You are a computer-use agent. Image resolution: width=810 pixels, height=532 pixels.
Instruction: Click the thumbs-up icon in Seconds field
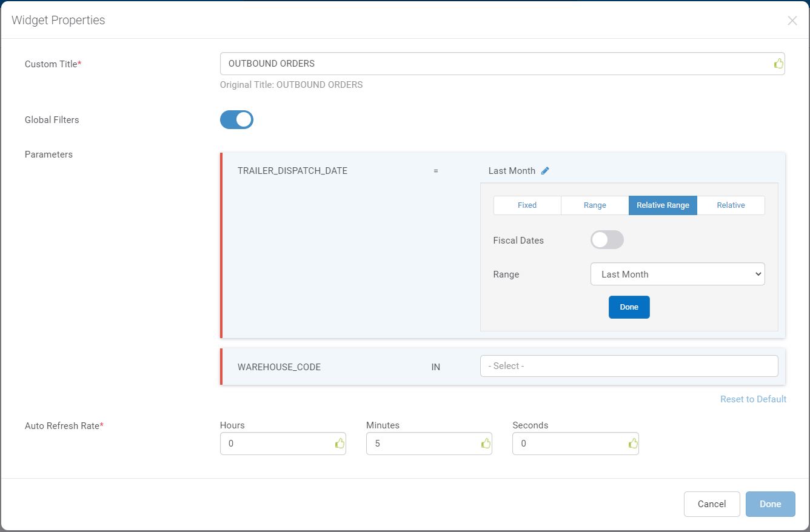632,444
